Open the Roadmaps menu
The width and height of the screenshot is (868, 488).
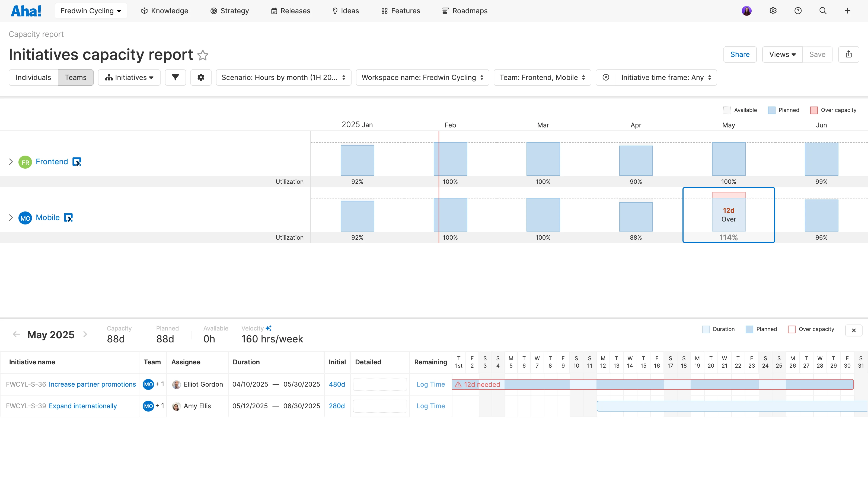(x=465, y=11)
